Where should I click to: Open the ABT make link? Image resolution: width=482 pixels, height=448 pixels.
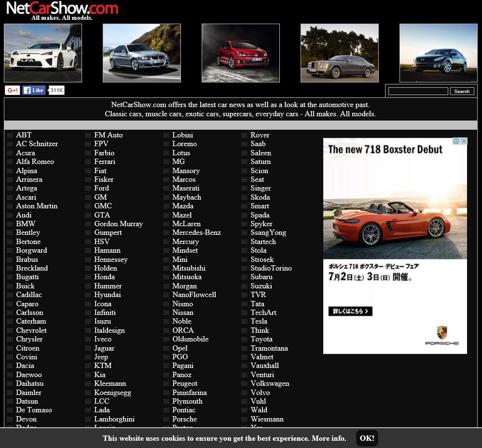tap(24, 135)
